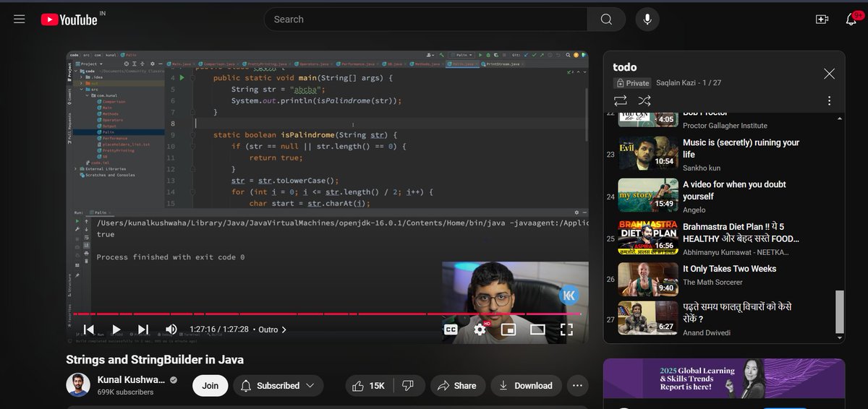This screenshot has width=868, height=409.
Task: Open Kunal Kushwaha channel avatar
Action: coord(78,385)
